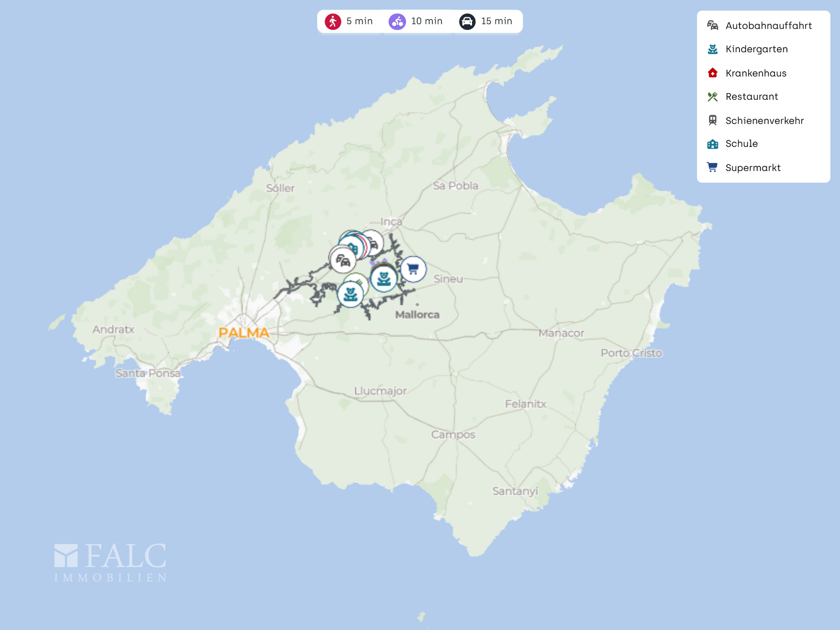
Task: Click the Schule legend label
Action: coord(741,144)
